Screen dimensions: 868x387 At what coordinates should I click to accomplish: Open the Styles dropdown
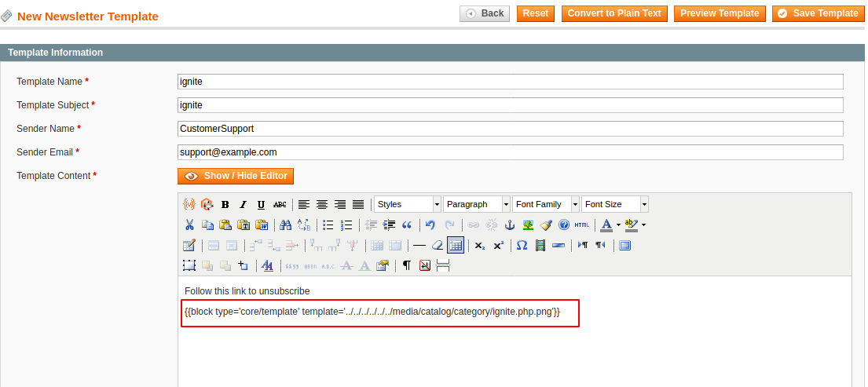[408, 204]
